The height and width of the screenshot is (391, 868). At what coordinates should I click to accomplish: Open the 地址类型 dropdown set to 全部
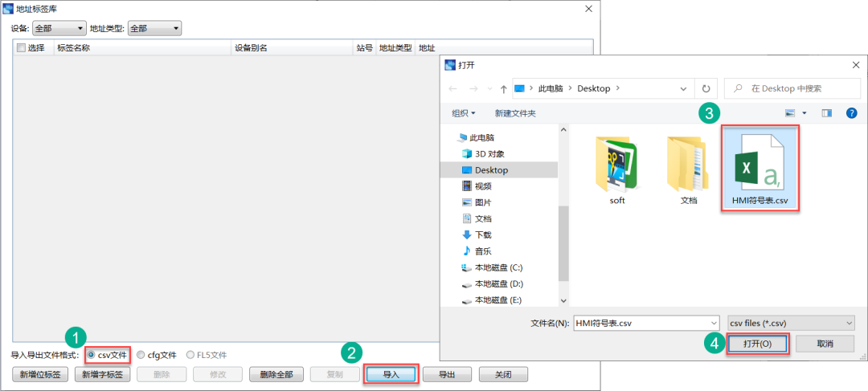pos(154,28)
